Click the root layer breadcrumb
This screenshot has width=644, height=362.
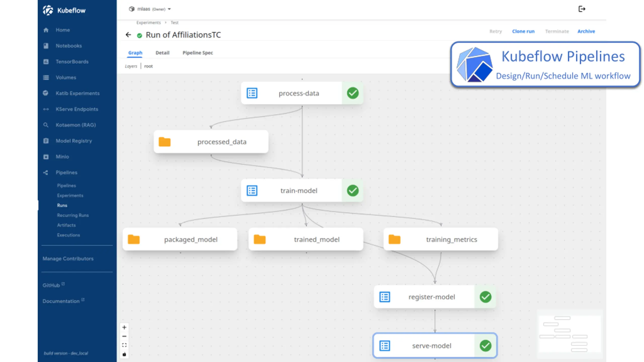148,66
